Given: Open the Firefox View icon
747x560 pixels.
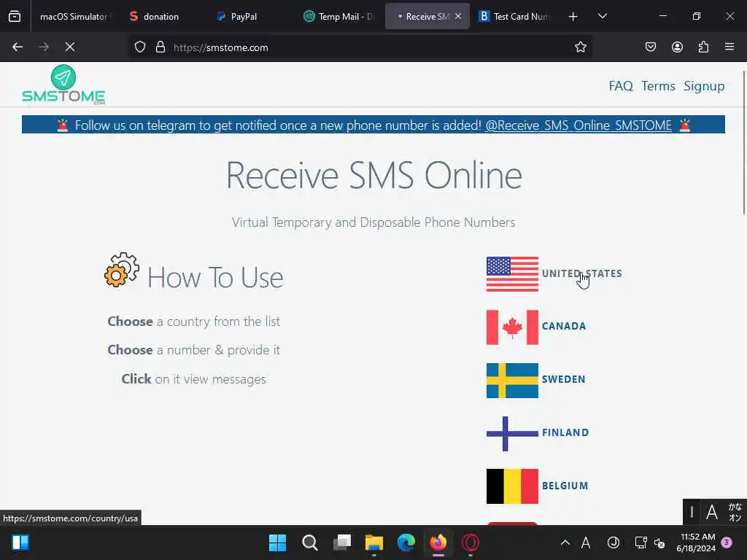Looking at the screenshot, I should 15,16.
